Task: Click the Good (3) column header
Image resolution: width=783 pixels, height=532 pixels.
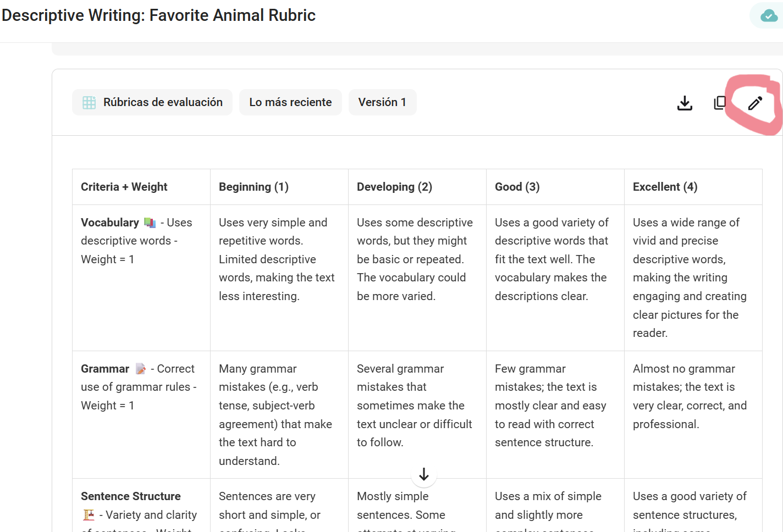Action: coord(555,187)
